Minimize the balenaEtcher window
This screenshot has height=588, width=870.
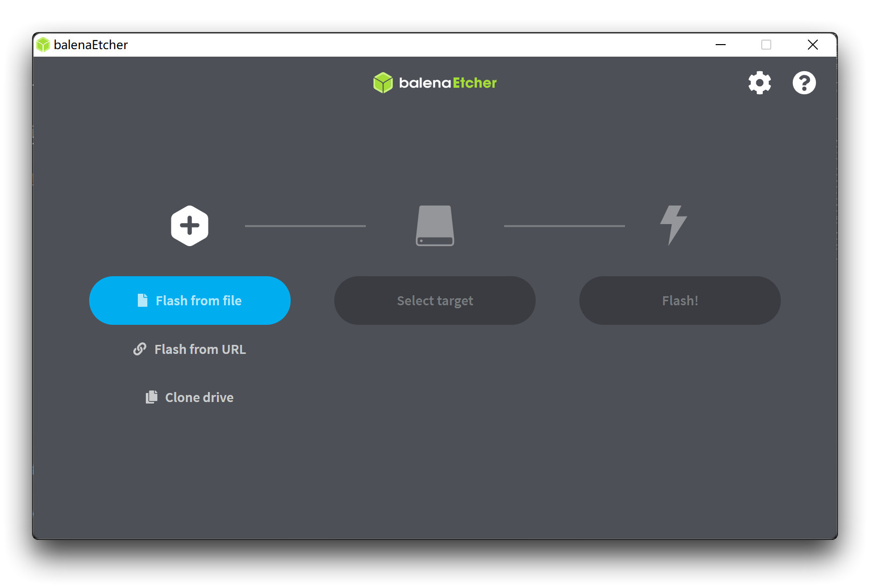pos(721,45)
